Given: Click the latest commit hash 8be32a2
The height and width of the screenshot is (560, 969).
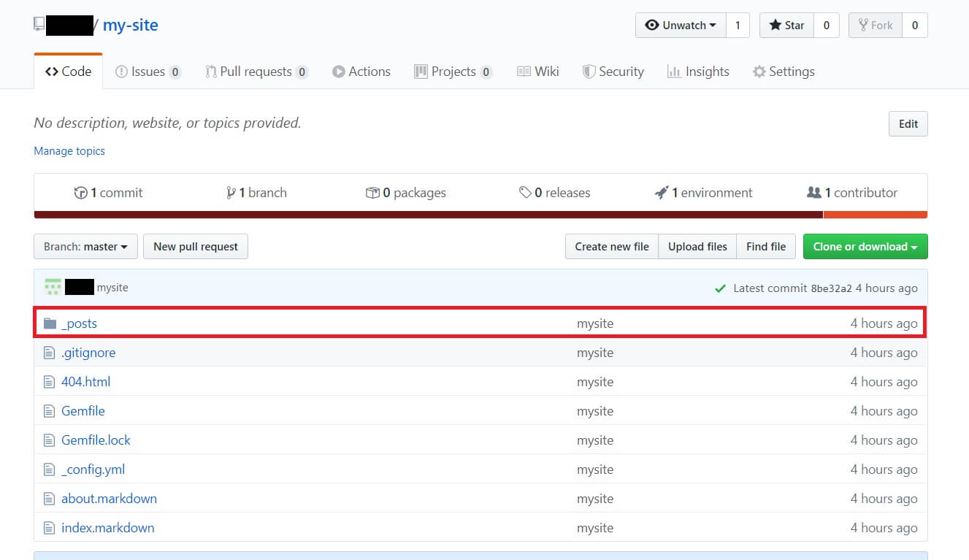Looking at the screenshot, I should 831,288.
